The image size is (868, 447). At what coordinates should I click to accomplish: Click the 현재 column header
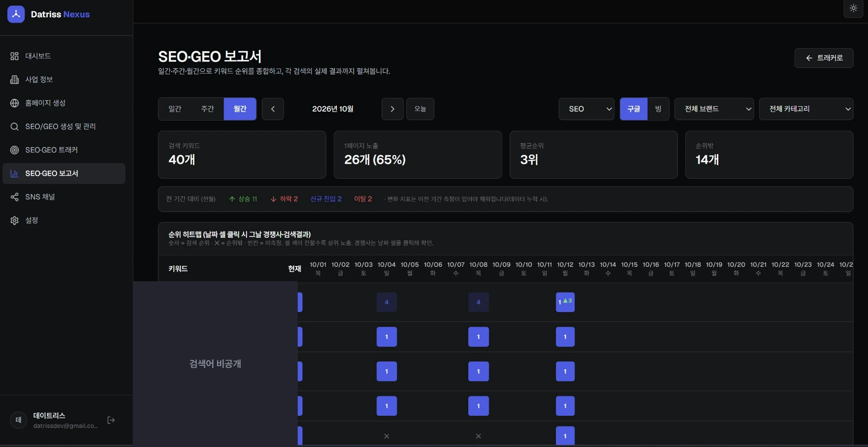tap(295, 269)
